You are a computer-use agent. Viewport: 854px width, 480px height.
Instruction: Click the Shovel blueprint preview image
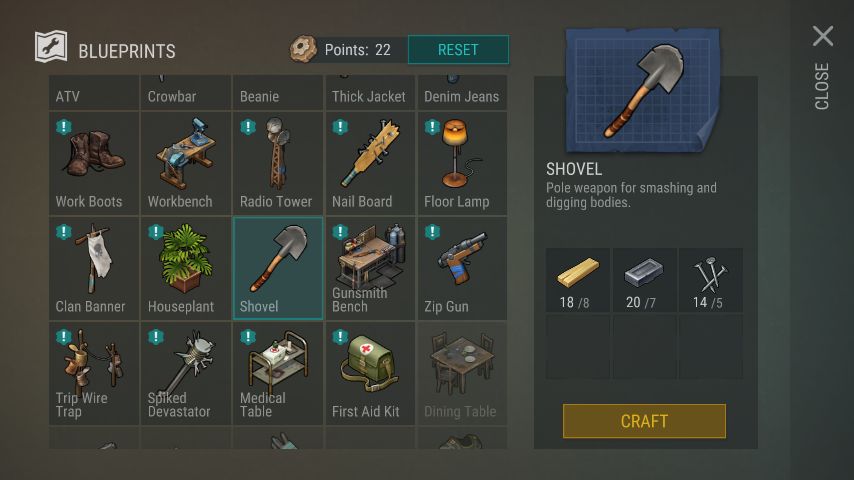643,90
